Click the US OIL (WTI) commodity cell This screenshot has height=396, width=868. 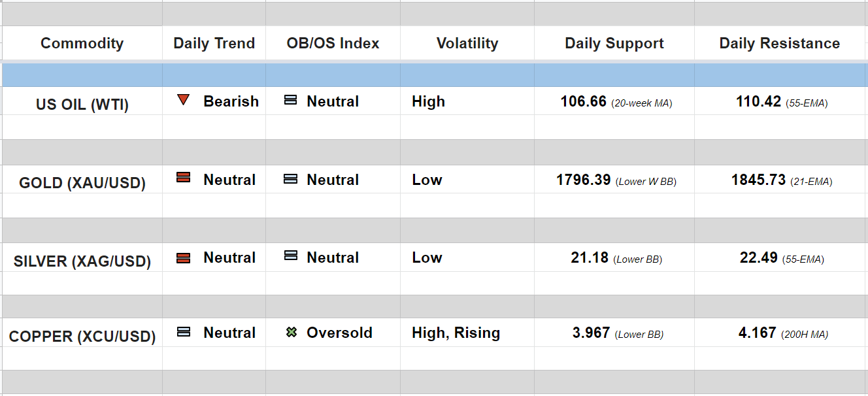click(x=82, y=105)
